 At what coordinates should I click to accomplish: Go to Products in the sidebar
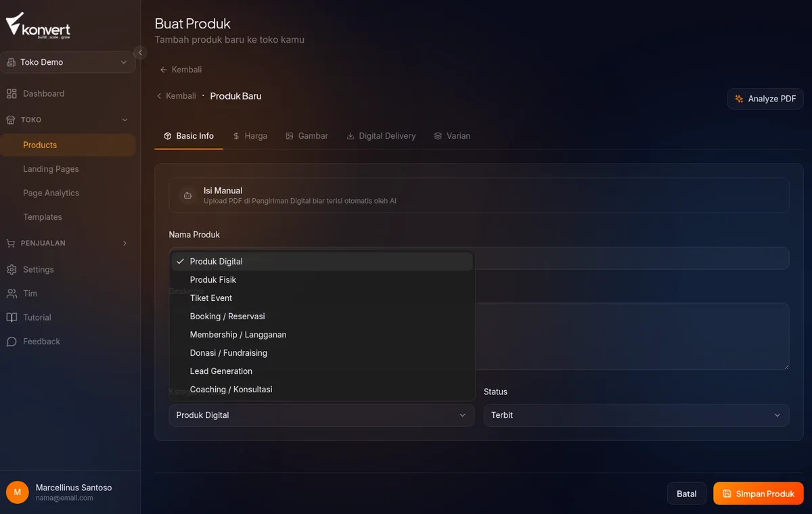[x=68, y=145]
